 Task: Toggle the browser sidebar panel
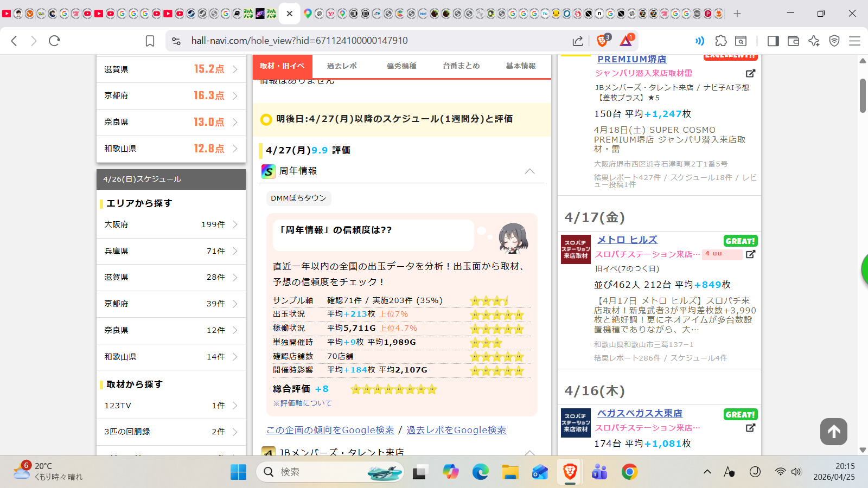pos(773,41)
